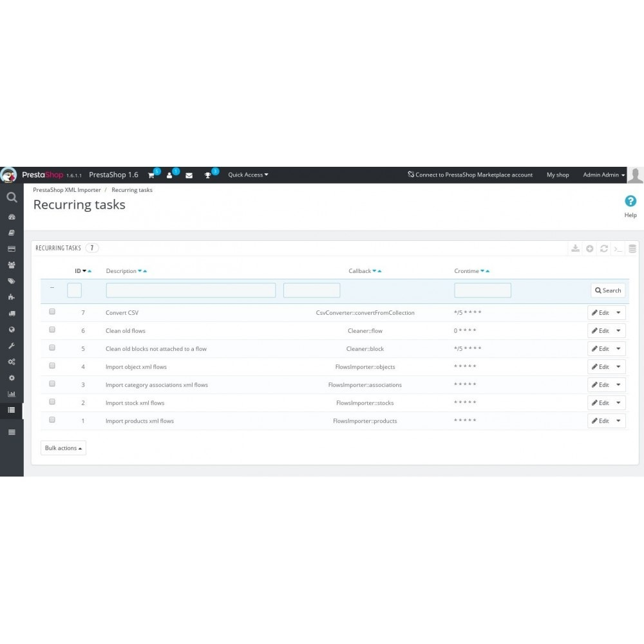644x644 pixels.
Task: Click the Help question mark icon
Action: click(630, 201)
